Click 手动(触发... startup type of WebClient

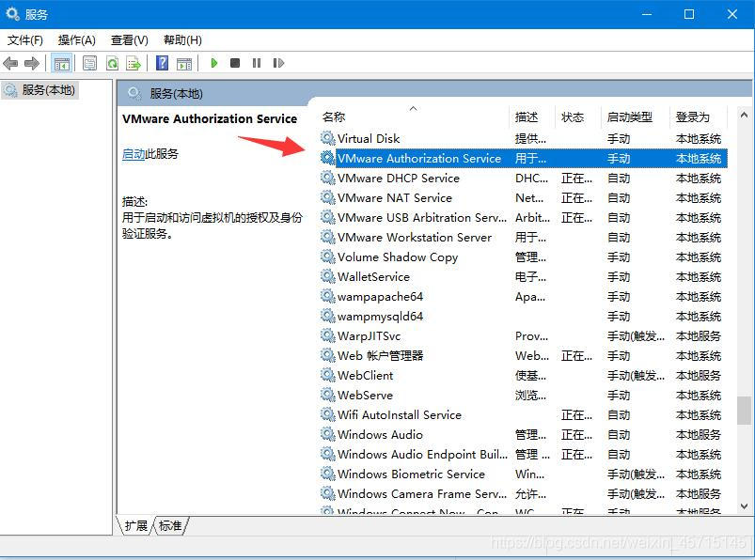(637, 376)
